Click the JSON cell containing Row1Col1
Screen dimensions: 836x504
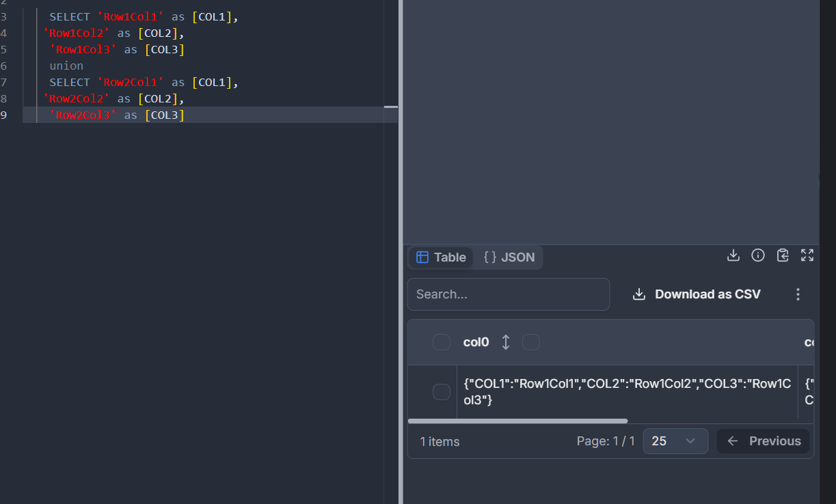click(x=627, y=392)
